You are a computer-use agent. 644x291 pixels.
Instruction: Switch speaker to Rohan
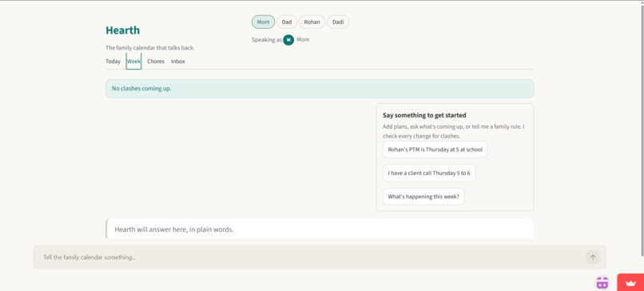point(312,22)
